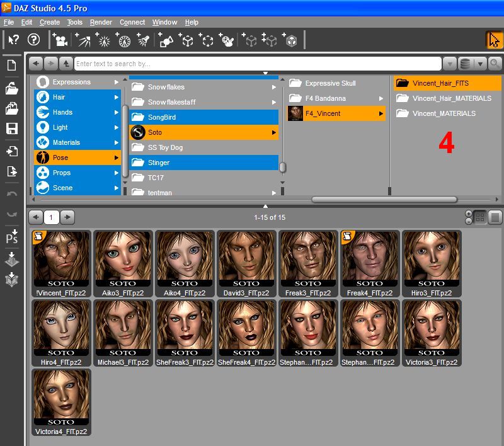Select the Vincent_MATERIALS folder
This screenshot has height=446, width=504.
click(447, 113)
